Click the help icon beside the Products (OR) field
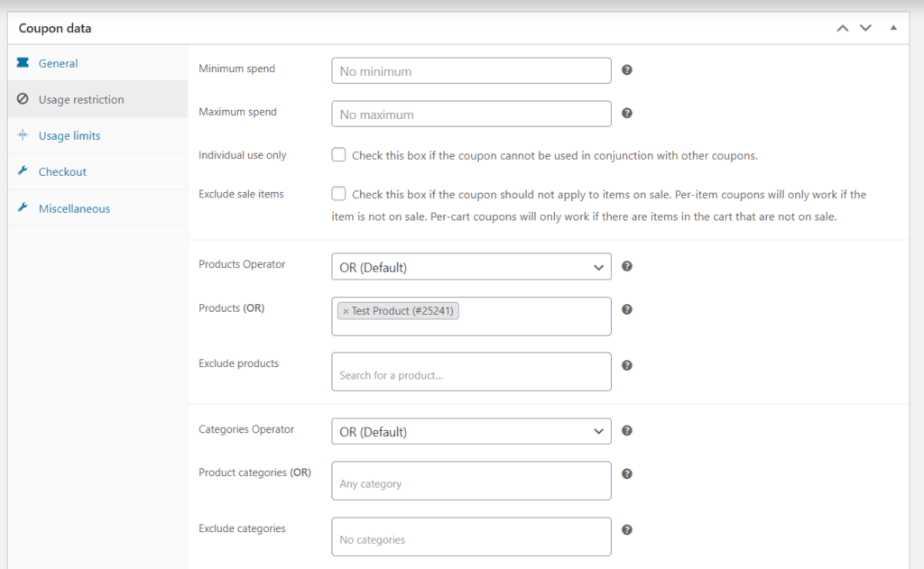This screenshot has height=569, width=924. point(627,309)
